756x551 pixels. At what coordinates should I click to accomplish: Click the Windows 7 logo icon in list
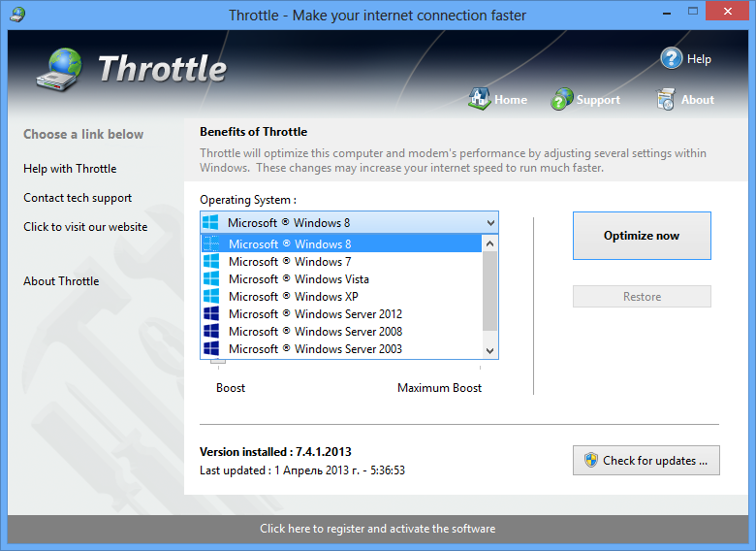click(211, 262)
